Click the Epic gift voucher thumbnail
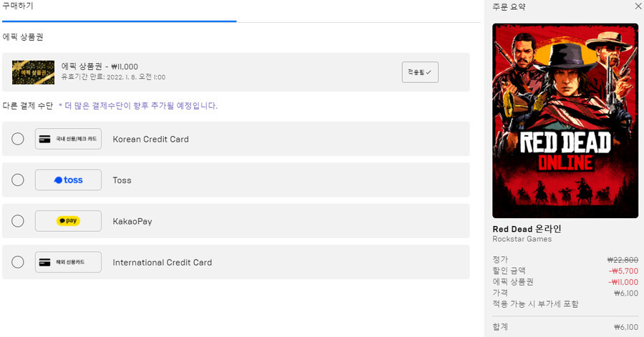Screen dimensions: 644x337 (x=33, y=72)
